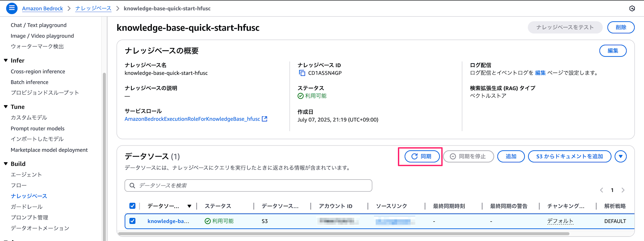
Task: Open the round dropdown arrow next to S3 button
Action: coord(620,156)
